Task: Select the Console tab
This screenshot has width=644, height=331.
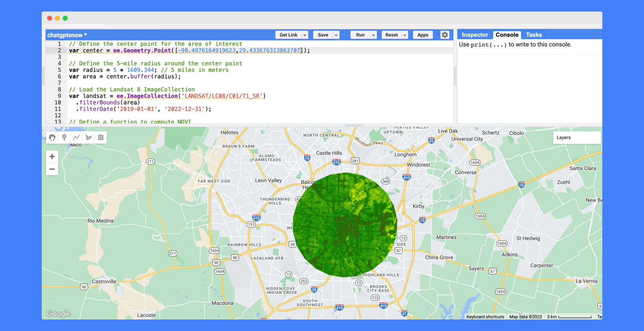Action: tap(507, 35)
